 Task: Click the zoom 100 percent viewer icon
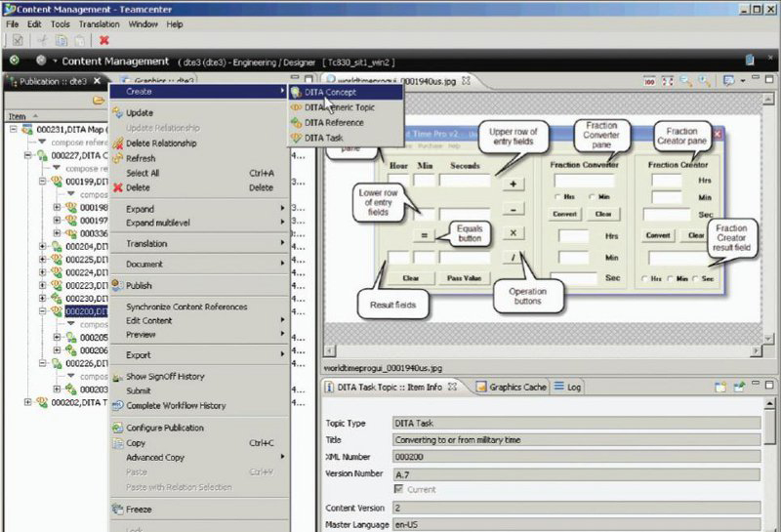click(649, 81)
